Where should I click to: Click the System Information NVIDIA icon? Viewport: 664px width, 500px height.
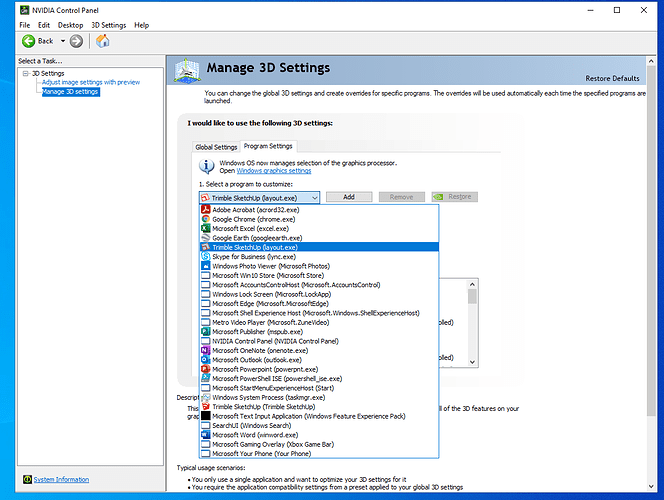(28, 479)
